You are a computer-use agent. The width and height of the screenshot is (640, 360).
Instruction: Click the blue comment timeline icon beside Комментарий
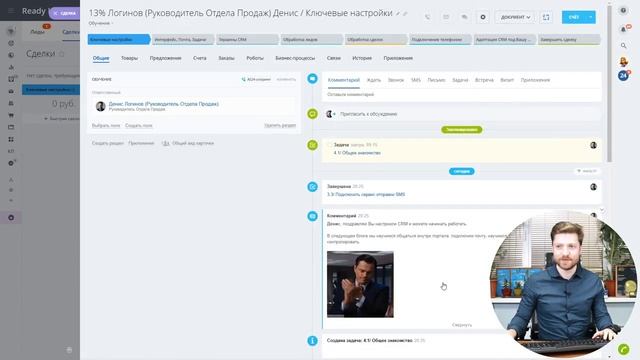[x=313, y=79]
